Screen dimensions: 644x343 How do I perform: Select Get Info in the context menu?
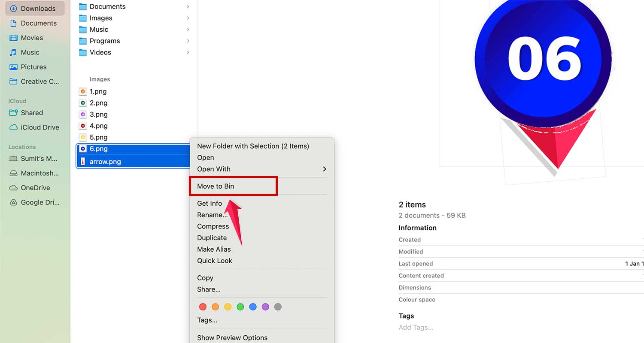click(x=210, y=203)
